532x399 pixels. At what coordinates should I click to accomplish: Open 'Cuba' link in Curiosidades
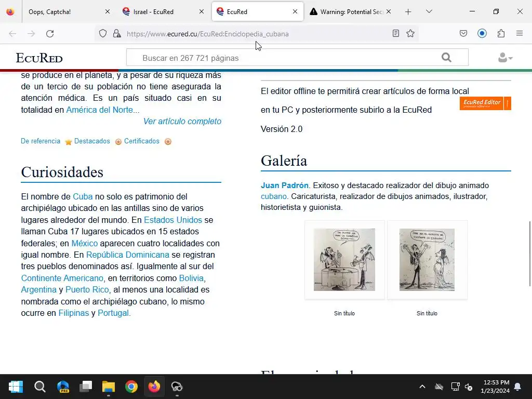(83, 197)
